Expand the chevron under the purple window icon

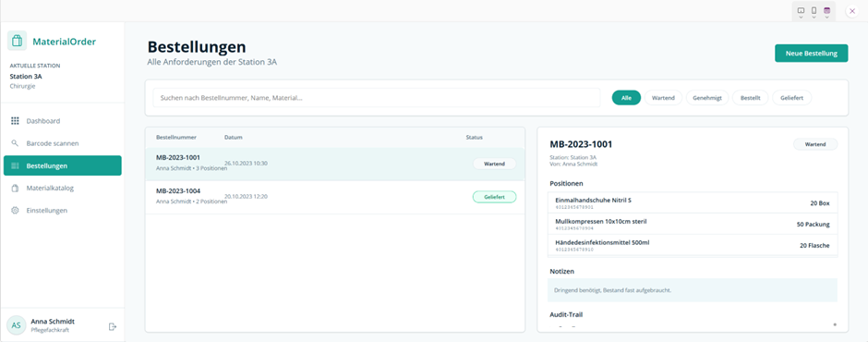tap(827, 18)
